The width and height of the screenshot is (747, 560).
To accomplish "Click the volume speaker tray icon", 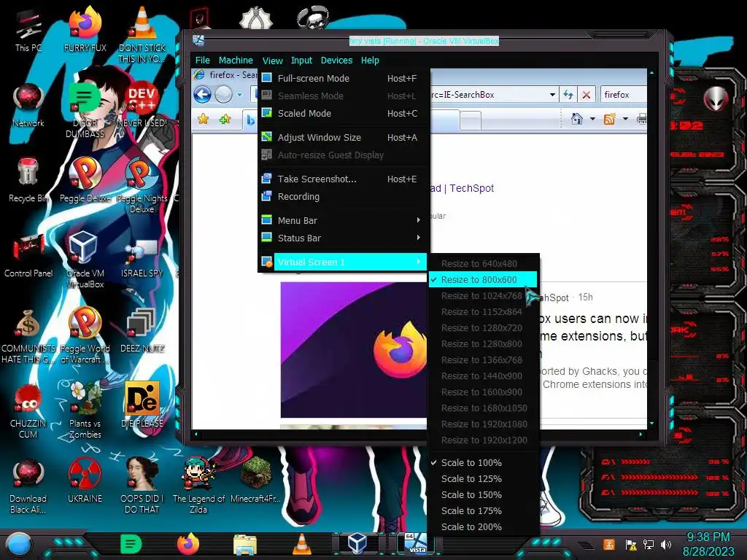I will coord(666,544).
